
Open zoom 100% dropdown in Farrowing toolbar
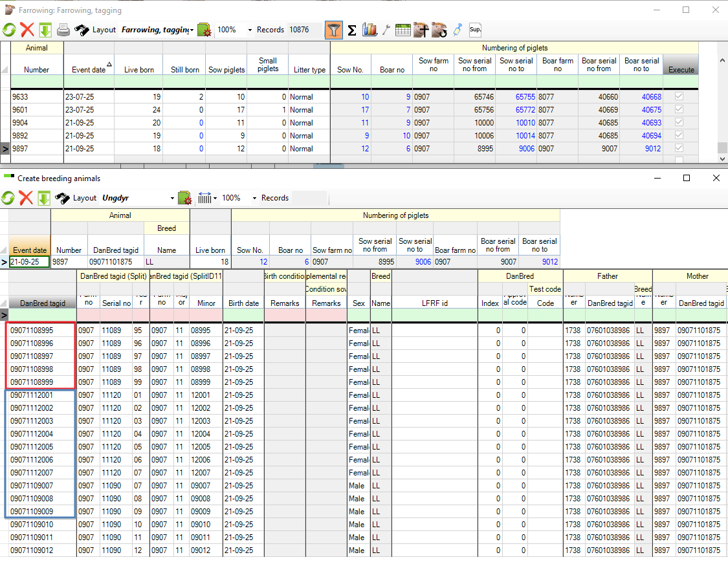(250, 30)
